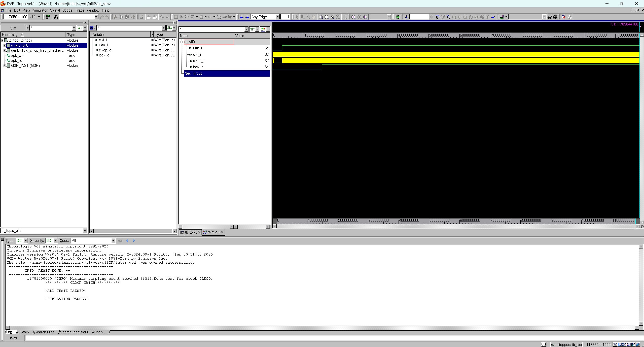
Task: Click the zoom out magnifier icon
Action: coord(308,17)
